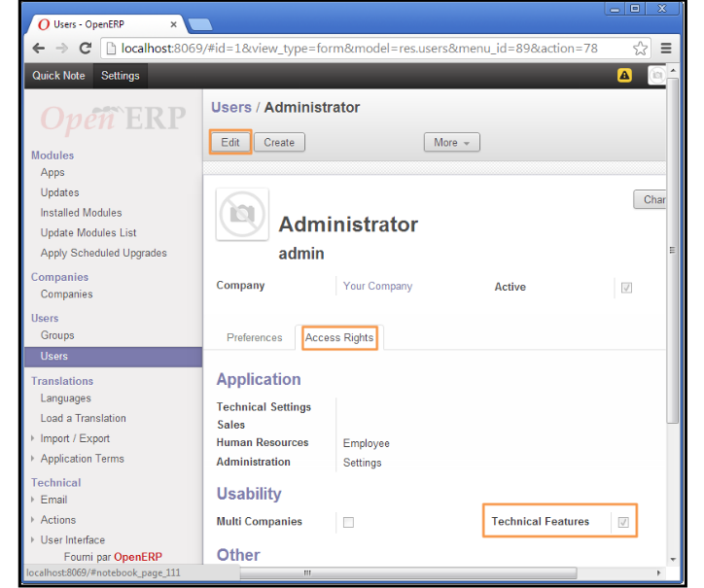Select the Users - OpenERP browser tab
The height and width of the screenshot is (588, 704).
[106, 24]
